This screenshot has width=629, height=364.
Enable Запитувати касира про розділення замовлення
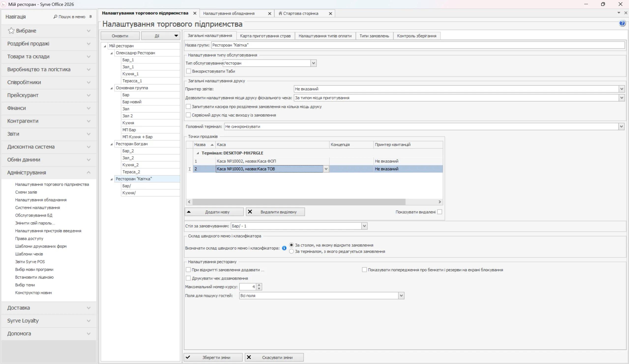click(x=188, y=107)
